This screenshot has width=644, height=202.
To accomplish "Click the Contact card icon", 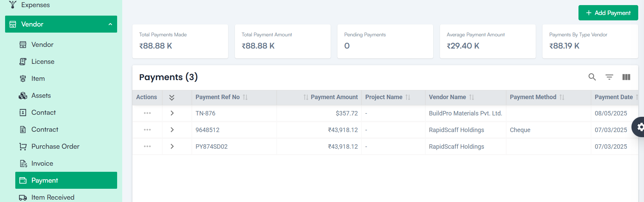I will (23, 112).
